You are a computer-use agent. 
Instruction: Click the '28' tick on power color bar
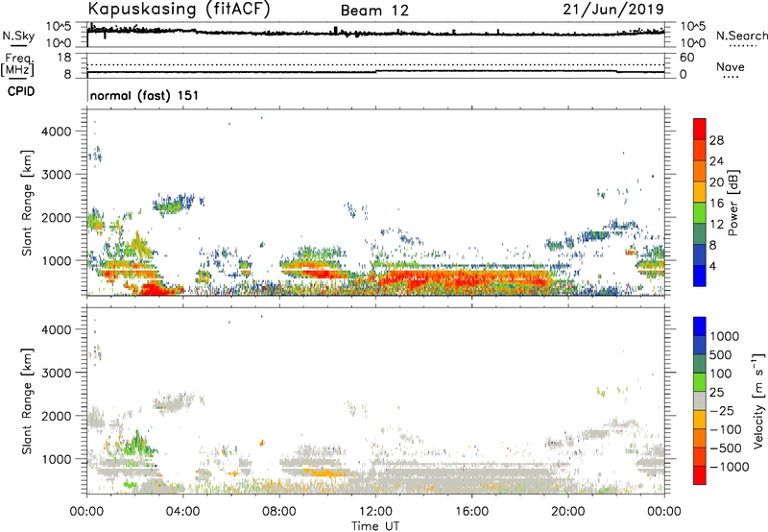pyautogui.click(x=716, y=140)
